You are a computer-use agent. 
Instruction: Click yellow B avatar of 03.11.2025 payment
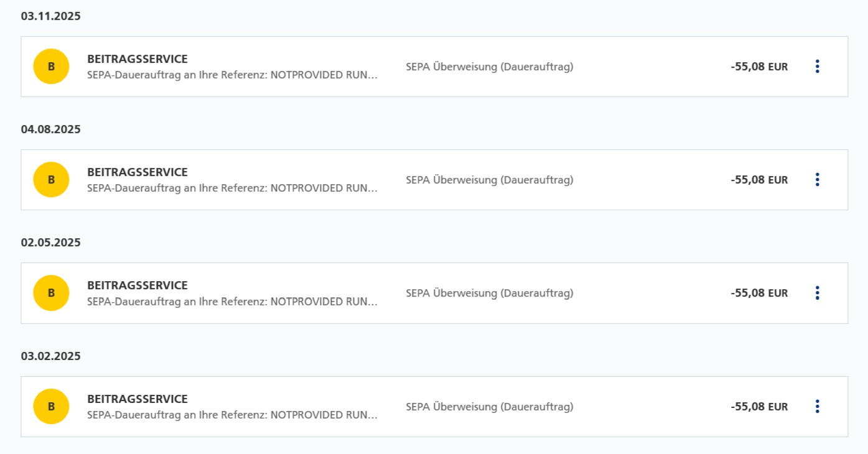[x=51, y=67]
